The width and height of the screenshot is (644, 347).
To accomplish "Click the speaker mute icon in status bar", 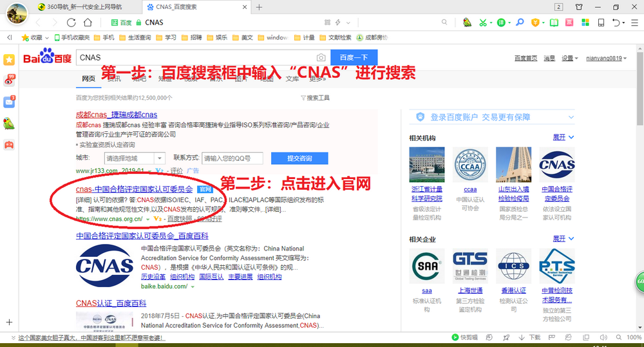I will pyautogui.click(x=603, y=337).
